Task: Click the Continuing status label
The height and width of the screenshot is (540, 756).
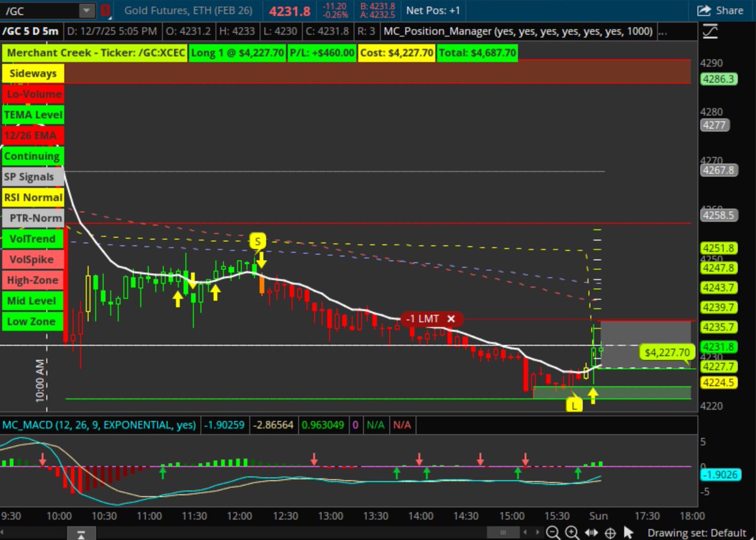Action: (x=33, y=156)
